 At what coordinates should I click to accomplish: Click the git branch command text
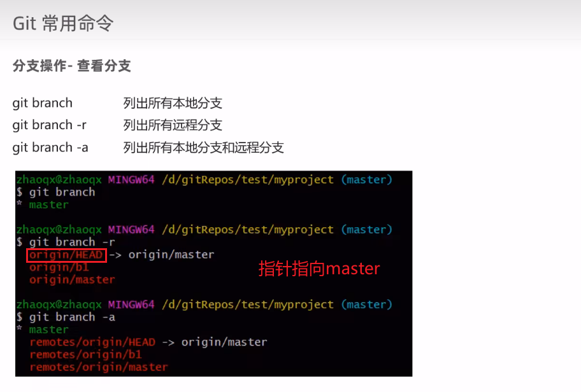click(42, 103)
